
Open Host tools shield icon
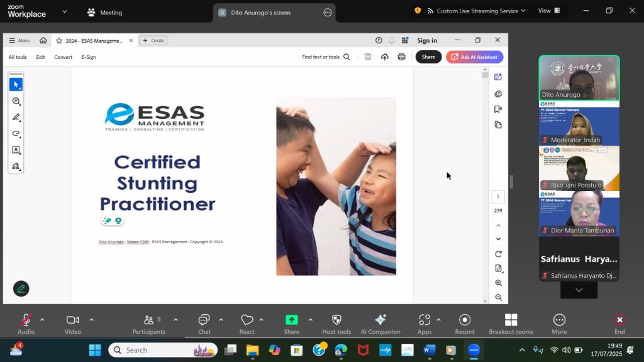click(336, 321)
